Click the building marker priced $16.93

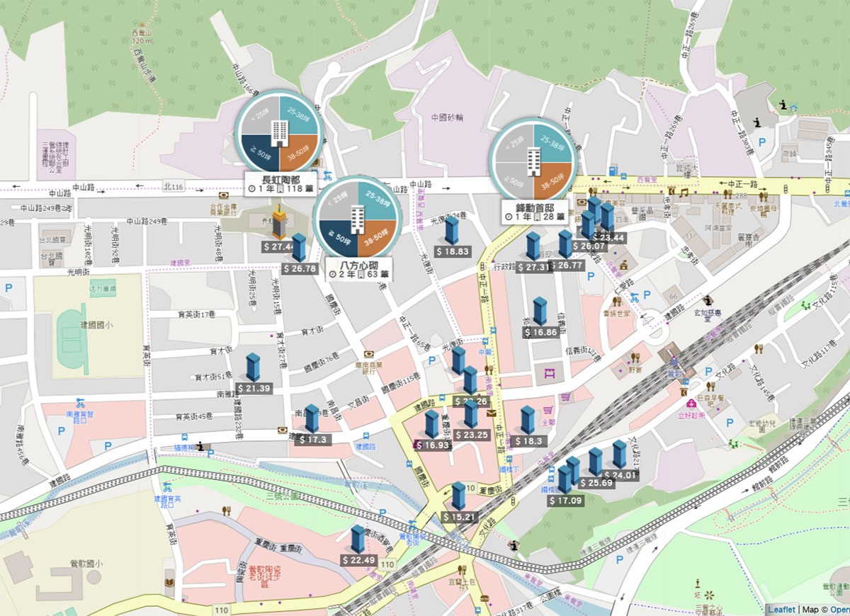click(x=431, y=424)
